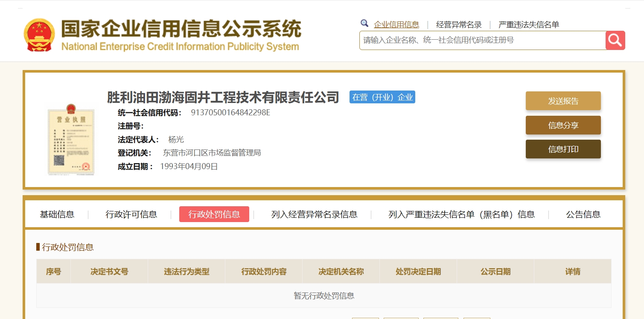Click the 发送报告 button
The height and width of the screenshot is (319, 644).
(563, 101)
